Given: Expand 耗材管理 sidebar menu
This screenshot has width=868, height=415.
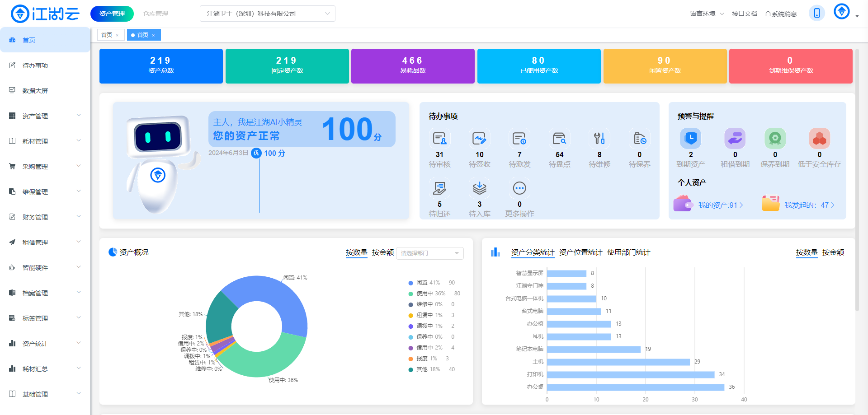Looking at the screenshot, I should click(45, 141).
